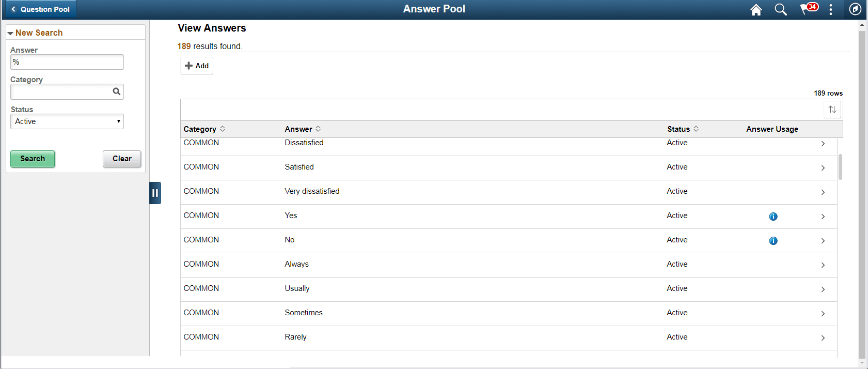Open the Category lookup magnifier
The image size is (868, 369).
(x=117, y=91)
